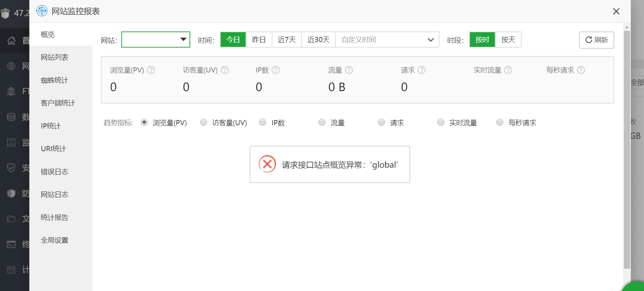Click the home icon in the dark sidebar
Viewport: 644px width, 291px height.
[x=11, y=40]
